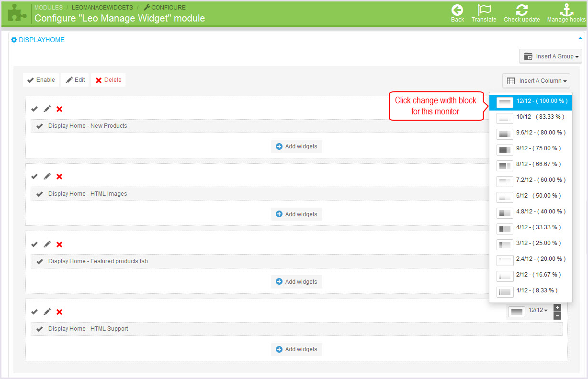Select 9.6/12 - ( 80.00 % ) width

pyautogui.click(x=531, y=134)
